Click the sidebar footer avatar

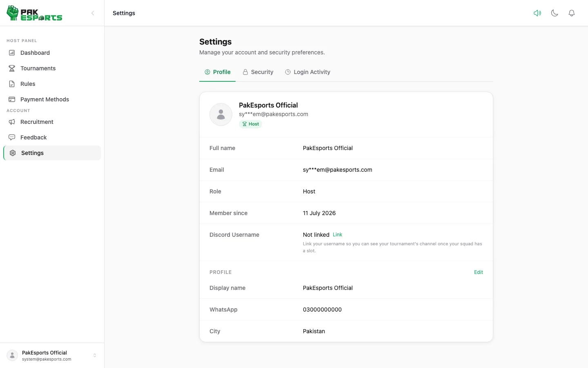12,355
